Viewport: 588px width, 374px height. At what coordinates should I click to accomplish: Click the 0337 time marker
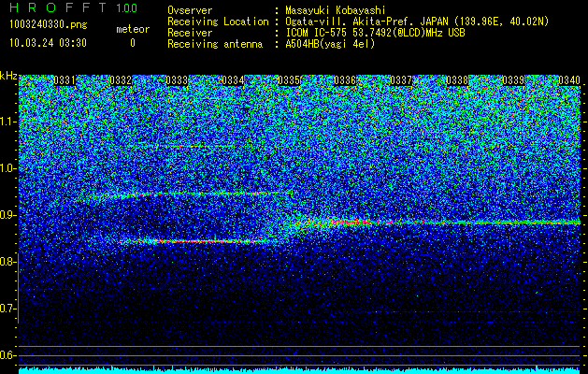tap(401, 80)
